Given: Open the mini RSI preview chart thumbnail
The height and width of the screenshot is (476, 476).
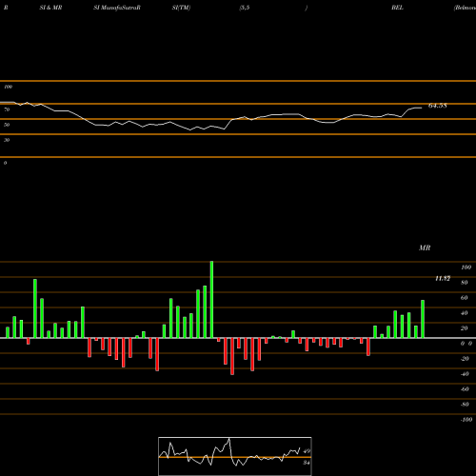Looking at the screenshot, I should (235, 456).
